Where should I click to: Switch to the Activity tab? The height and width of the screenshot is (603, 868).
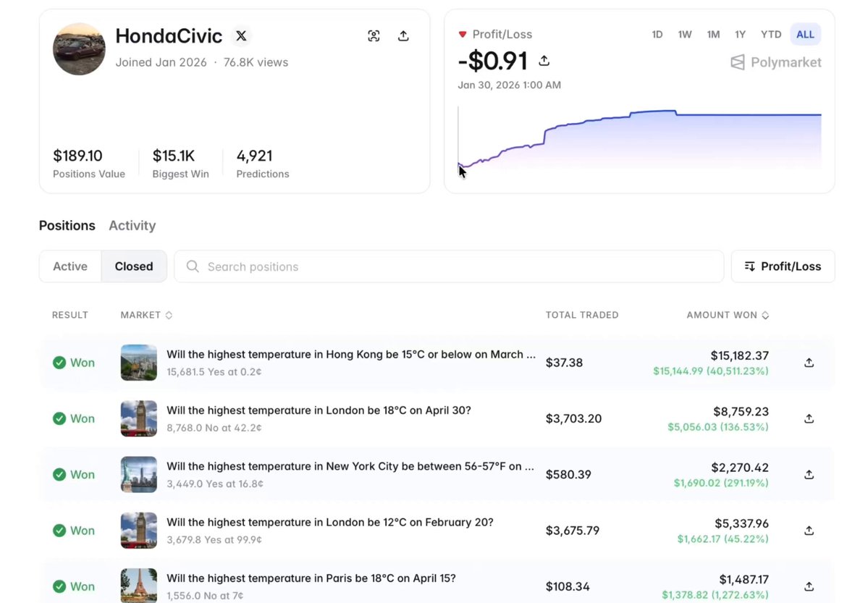click(x=132, y=225)
